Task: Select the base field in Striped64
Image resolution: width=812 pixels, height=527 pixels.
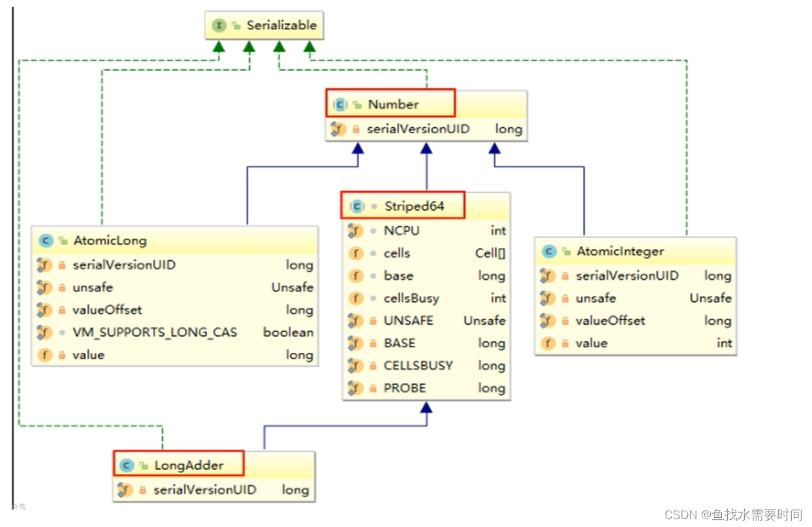Action: pyautogui.click(x=398, y=276)
